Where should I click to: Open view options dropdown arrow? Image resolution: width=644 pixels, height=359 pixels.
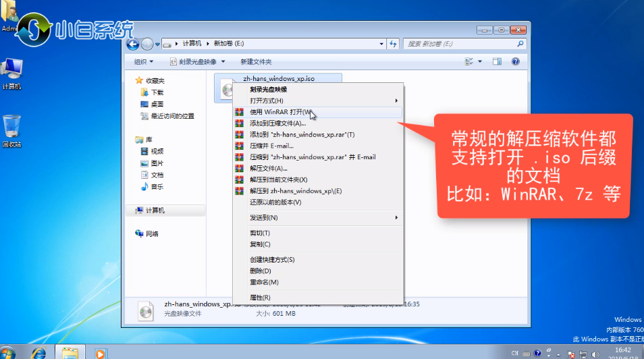coord(480,61)
